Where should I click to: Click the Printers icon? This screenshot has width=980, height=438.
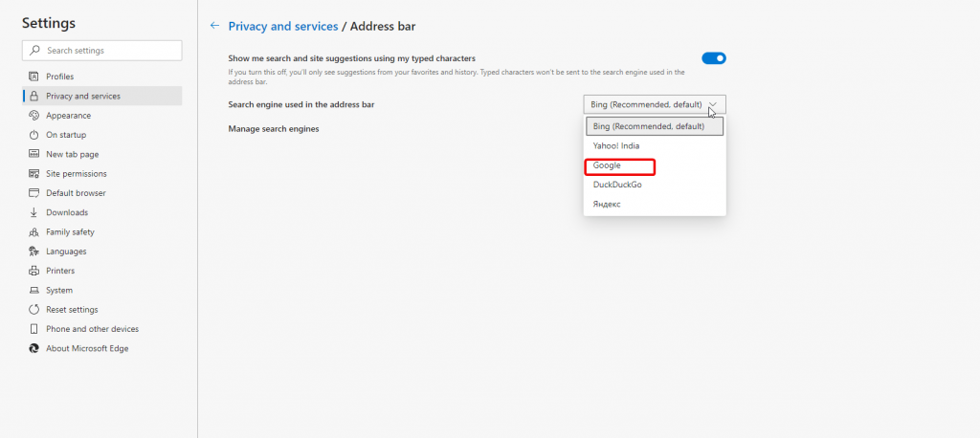pyautogui.click(x=33, y=271)
